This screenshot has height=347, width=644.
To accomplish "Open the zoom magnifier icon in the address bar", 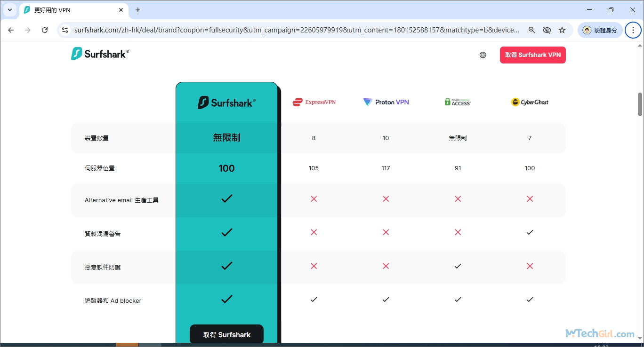I will [532, 30].
